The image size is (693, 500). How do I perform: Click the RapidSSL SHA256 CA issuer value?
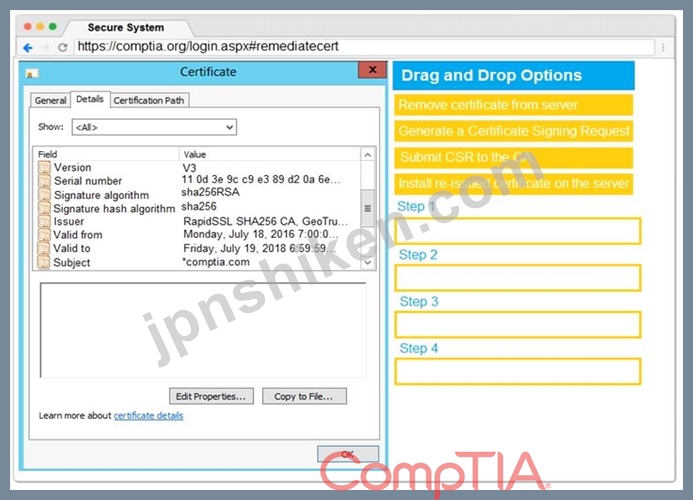tap(266, 221)
